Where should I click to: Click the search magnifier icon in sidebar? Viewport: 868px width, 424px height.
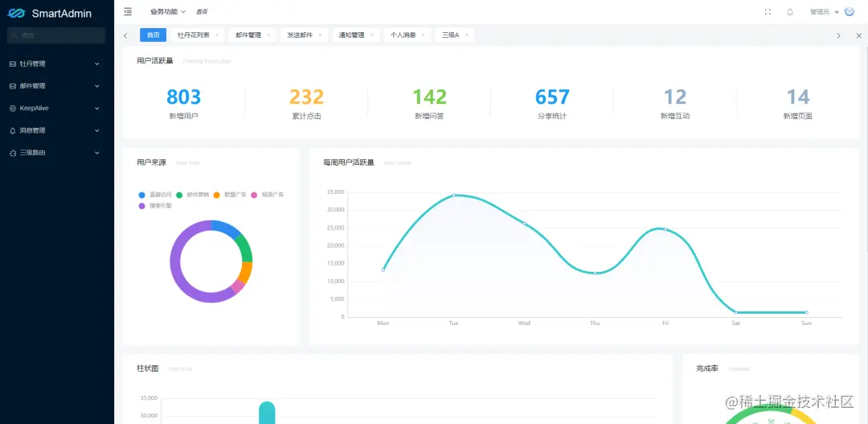pyautogui.click(x=15, y=35)
